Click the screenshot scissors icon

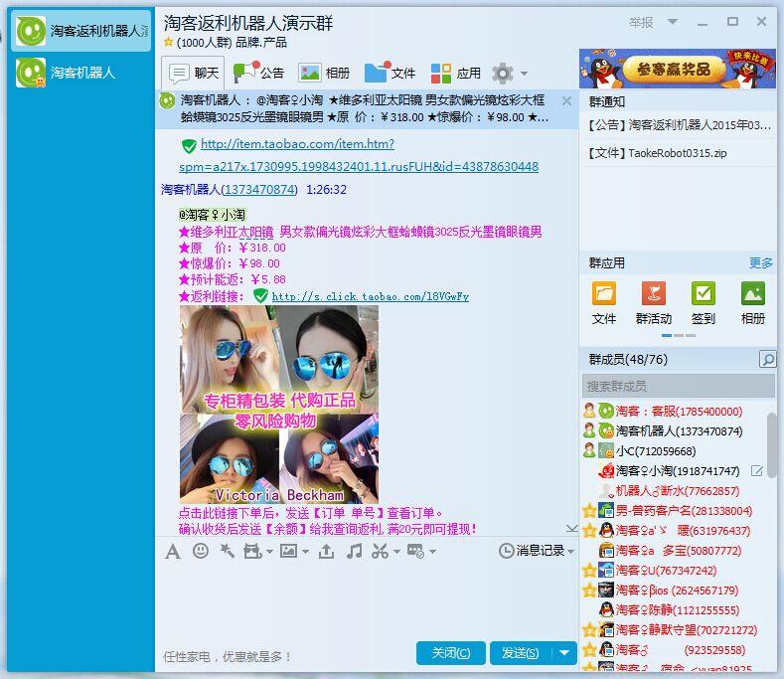380,552
